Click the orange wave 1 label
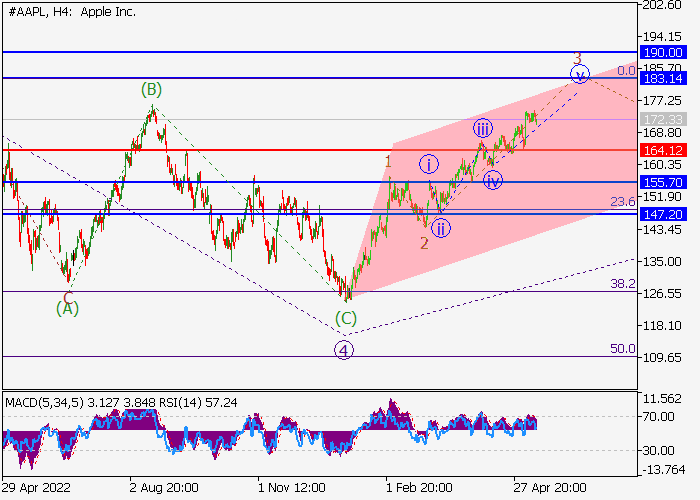 (x=388, y=162)
